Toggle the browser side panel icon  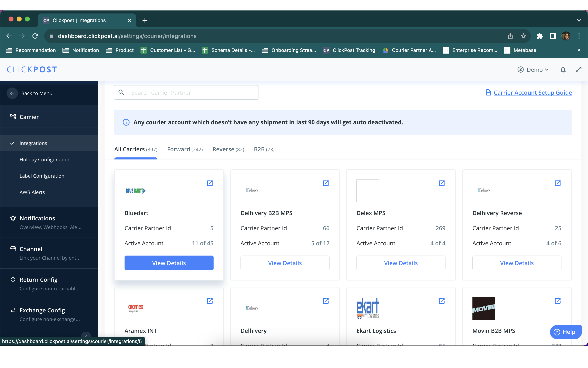click(553, 36)
